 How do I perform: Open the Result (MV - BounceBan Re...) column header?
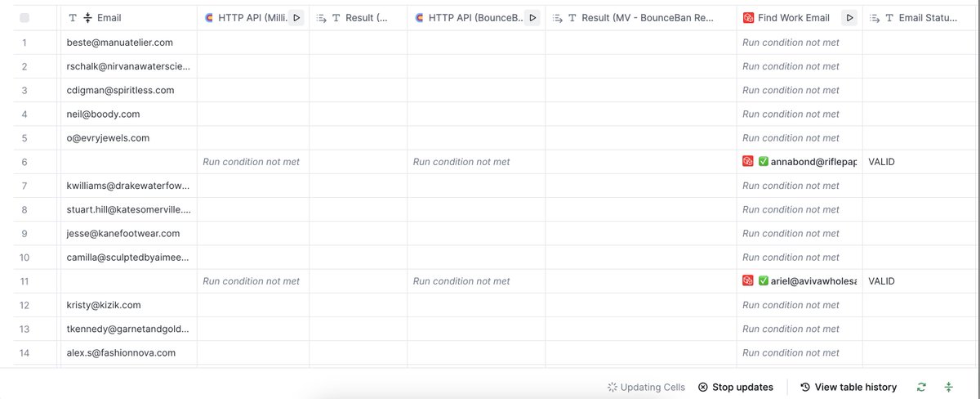pyautogui.click(x=641, y=17)
